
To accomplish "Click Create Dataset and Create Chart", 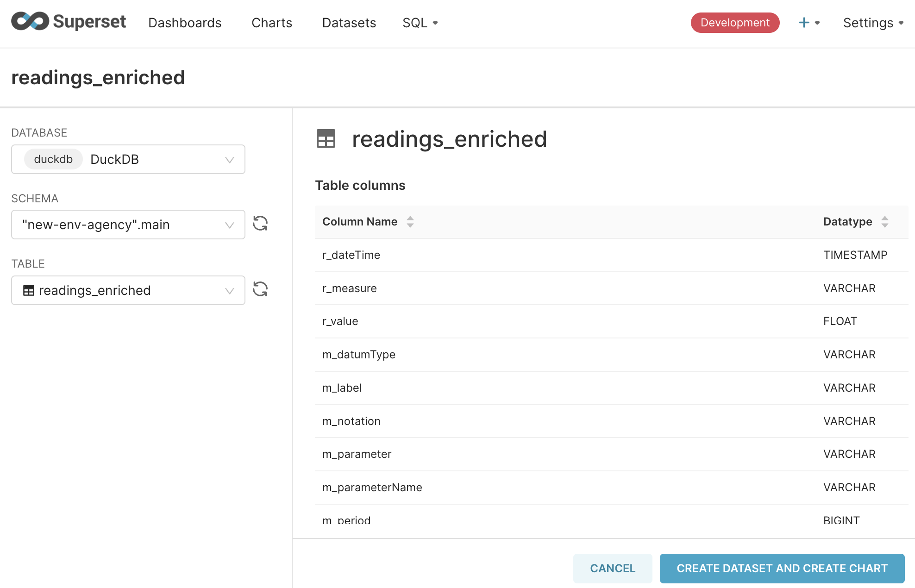I will coord(782,569).
